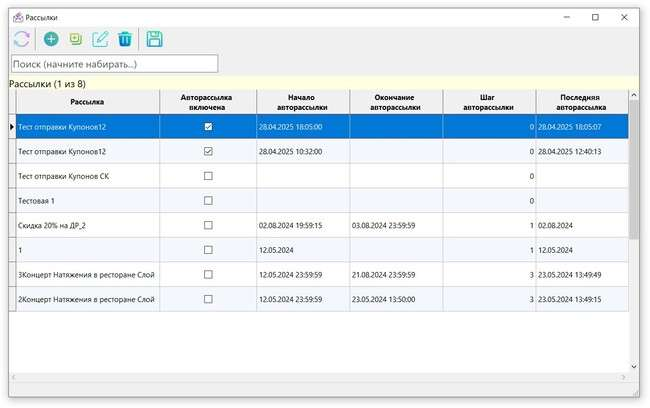
Task: Check auto-mailing for Скидка 20% на ДР_2
Action: 208,225
